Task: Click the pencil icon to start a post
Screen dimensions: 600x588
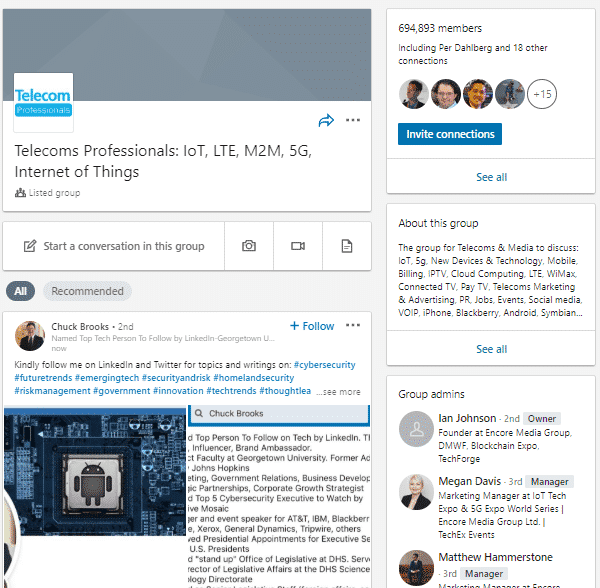Action: [x=30, y=246]
